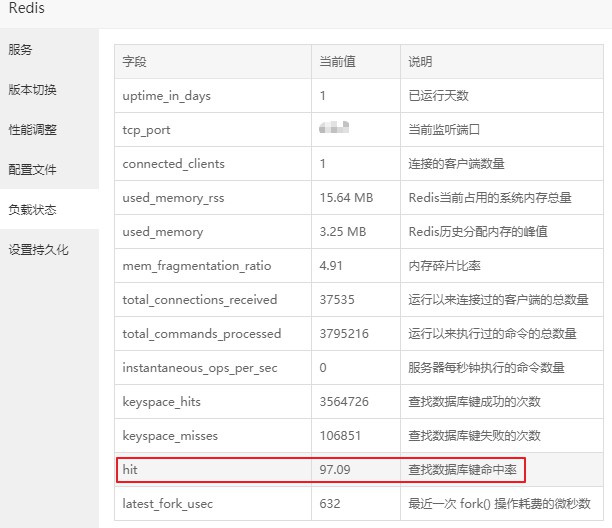Click the 当前监听端口 description
Screen dimensions: 612x528
point(444,130)
